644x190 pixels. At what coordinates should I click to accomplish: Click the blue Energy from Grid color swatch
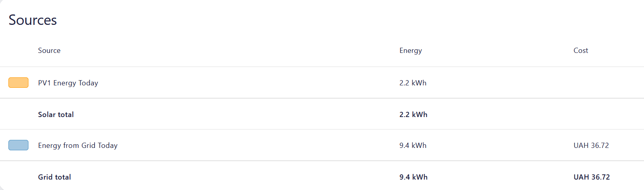click(x=18, y=145)
